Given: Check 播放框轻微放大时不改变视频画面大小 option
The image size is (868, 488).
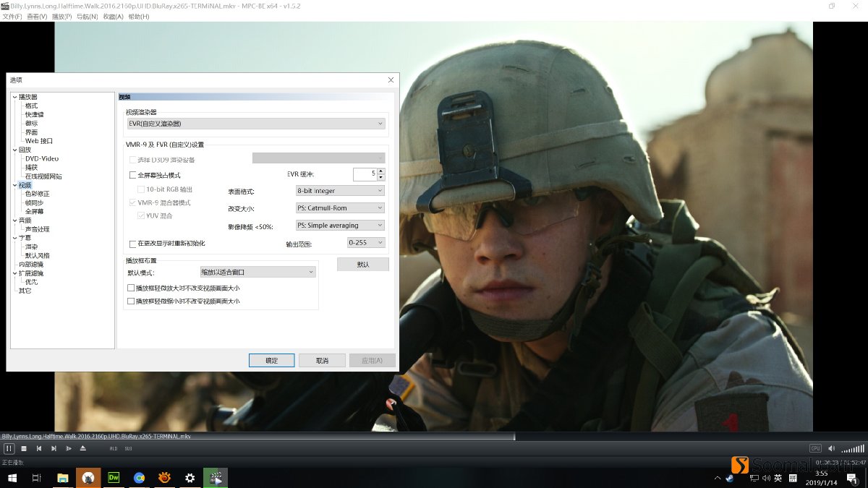Looking at the screenshot, I should click(x=132, y=288).
